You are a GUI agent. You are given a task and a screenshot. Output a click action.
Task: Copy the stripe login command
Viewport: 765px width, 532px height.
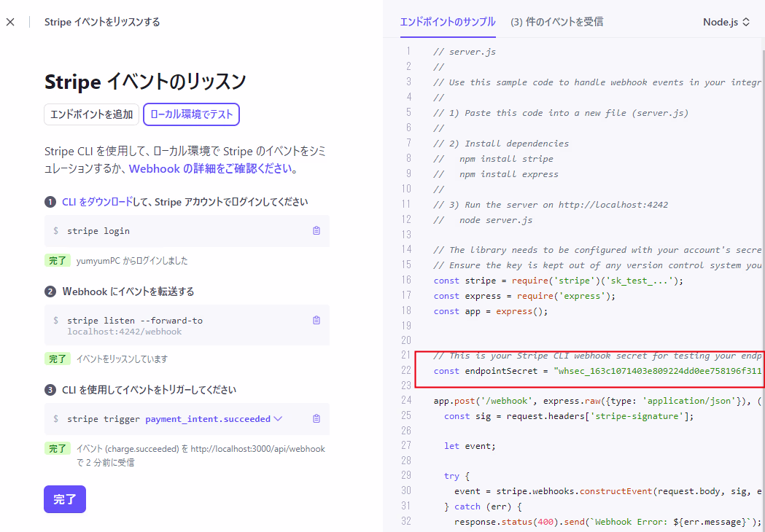pyautogui.click(x=317, y=230)
